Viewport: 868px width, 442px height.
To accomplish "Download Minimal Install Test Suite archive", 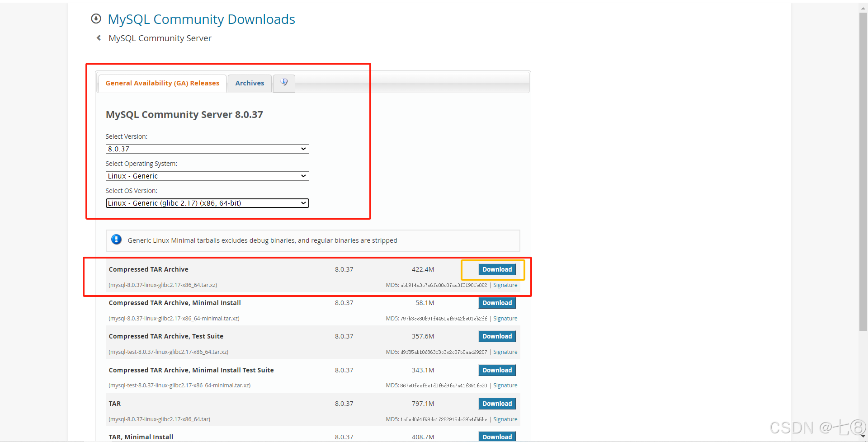I will (497, 370).
